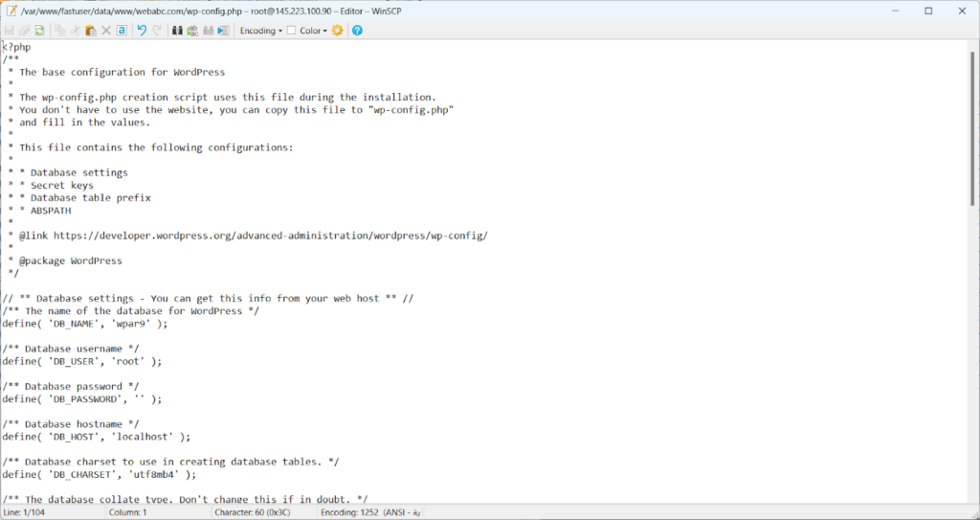
Task: Open editor preferences with the gear icon
Action: click(x=338, y=30)
